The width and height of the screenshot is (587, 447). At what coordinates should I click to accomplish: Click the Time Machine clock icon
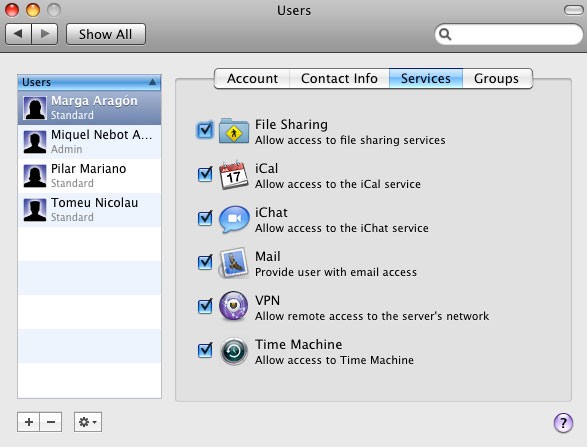pos(234,351)
